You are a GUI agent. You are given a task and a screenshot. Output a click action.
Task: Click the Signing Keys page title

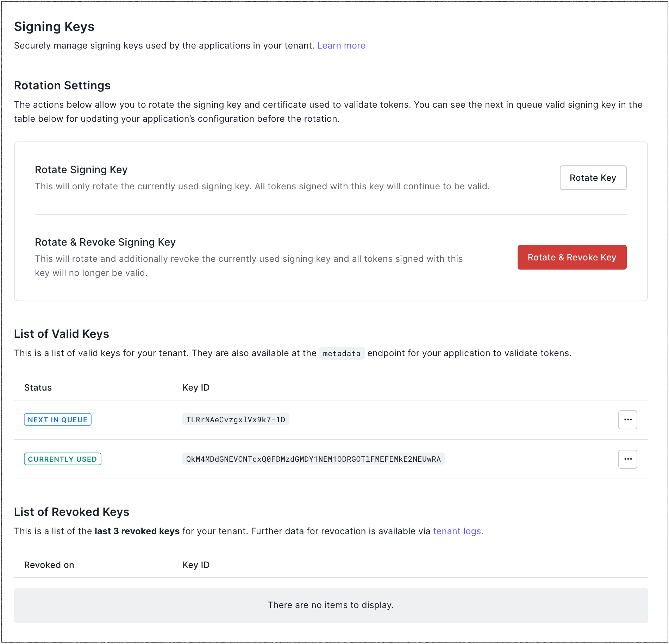click(54, 26)
